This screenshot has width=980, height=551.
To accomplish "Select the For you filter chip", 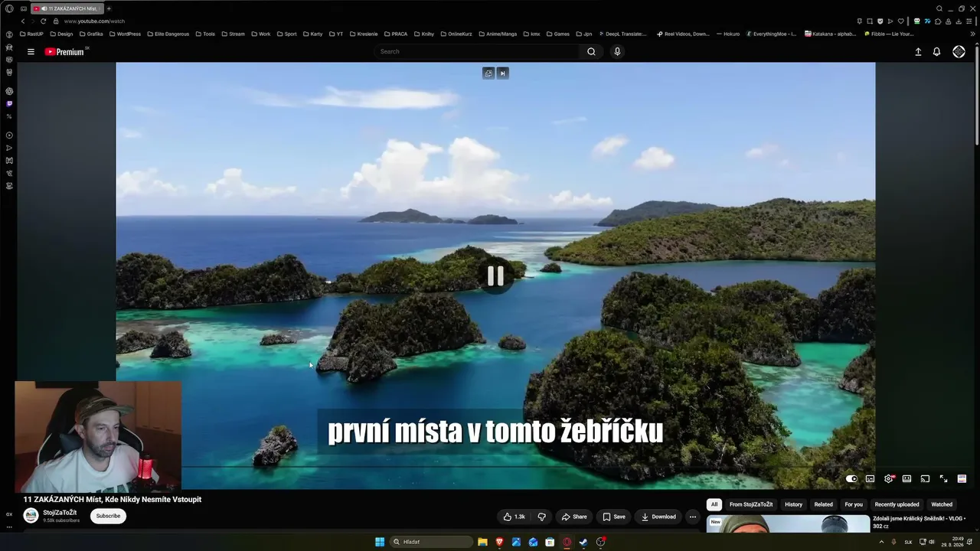I will (854, 504).
